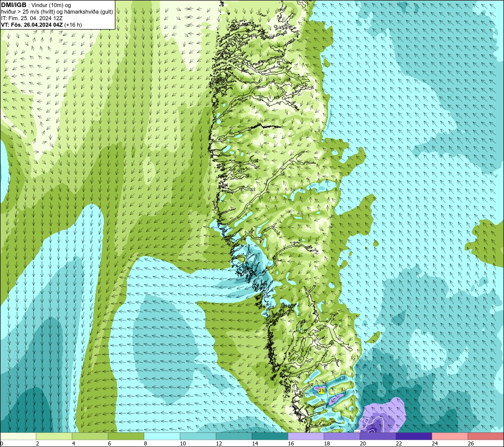Image resolution: width=504 pixels, height=447 pixels.
Task: Click the legend value 10
Action: 183,443
